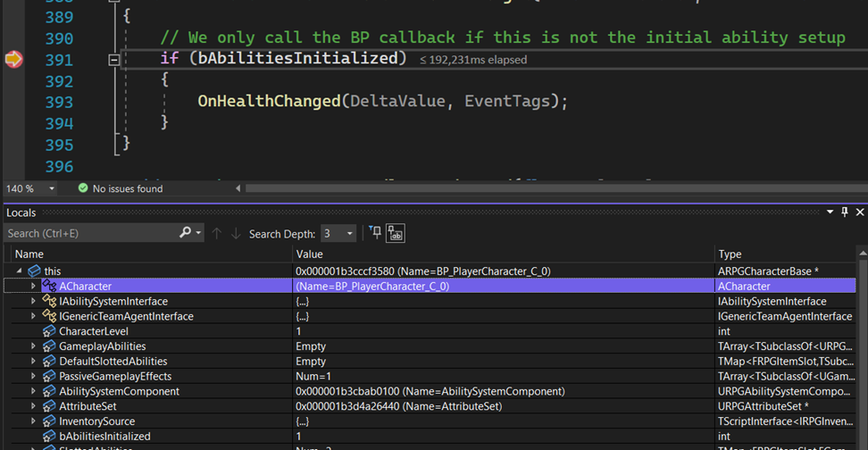The height and width of the screenshot is (450, 868).
Task: Click the CharacterLevel field icon
Action: point(49,331)
